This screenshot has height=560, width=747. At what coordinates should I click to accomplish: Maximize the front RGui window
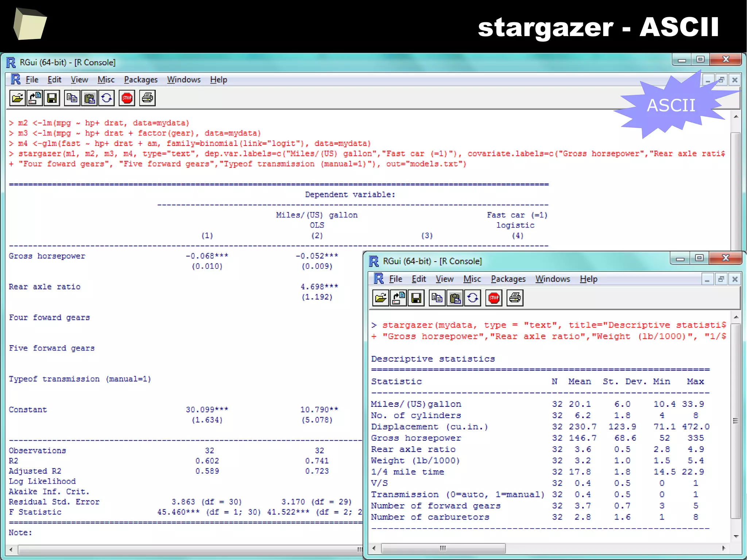pos(699,258)
